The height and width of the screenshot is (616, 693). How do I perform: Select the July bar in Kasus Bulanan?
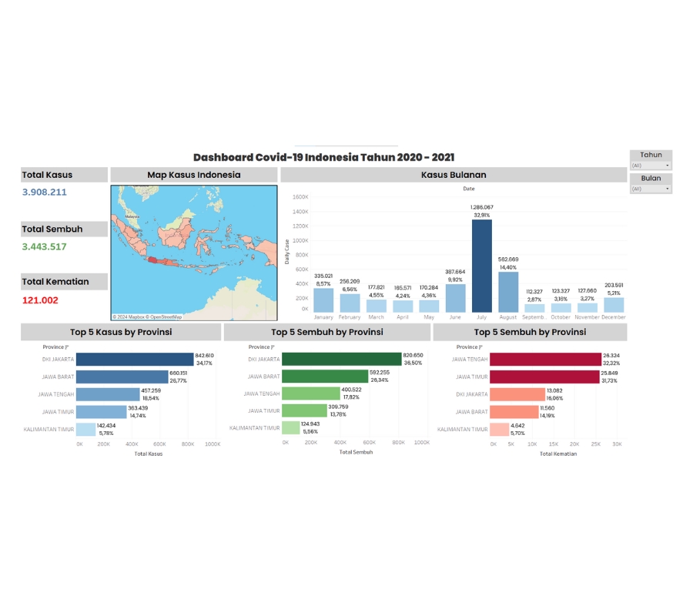pos(482,266)
